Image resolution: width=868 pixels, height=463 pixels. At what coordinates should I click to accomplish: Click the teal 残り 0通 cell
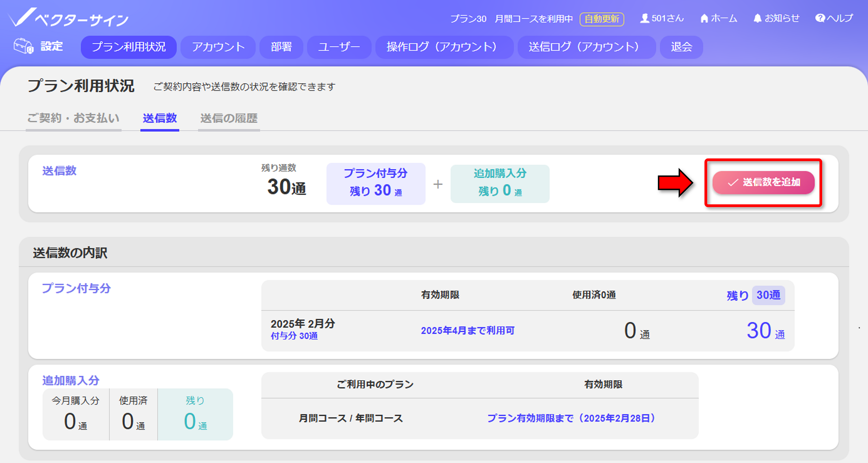coord(195,414)
